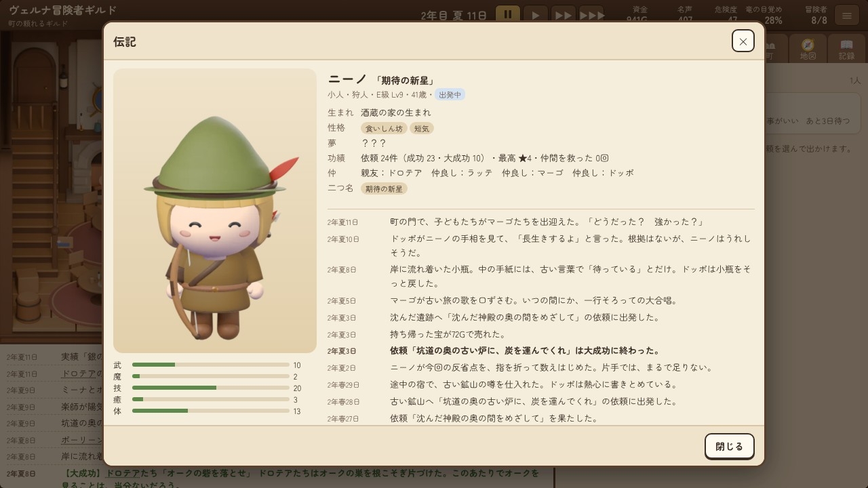Click the ヴェルナ冒険者ギルド guild title
Image resolution: width=868 pixels, height=488 pixels.
[x=62, y=10]
